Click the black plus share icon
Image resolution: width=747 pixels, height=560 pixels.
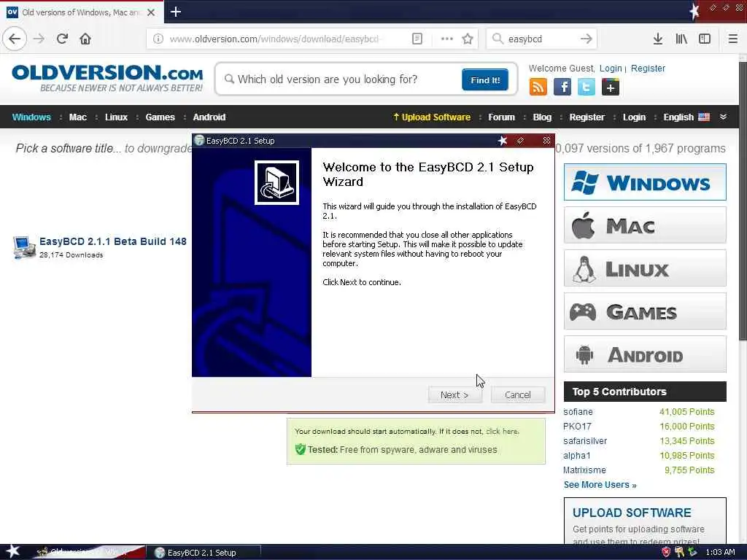pyautogui.click(x=611, y=87)
